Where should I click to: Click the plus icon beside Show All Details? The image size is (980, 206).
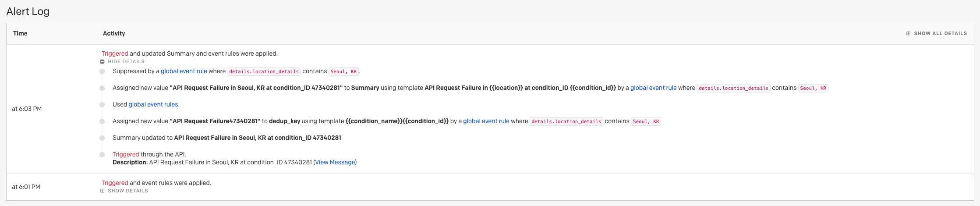point(908,33)
